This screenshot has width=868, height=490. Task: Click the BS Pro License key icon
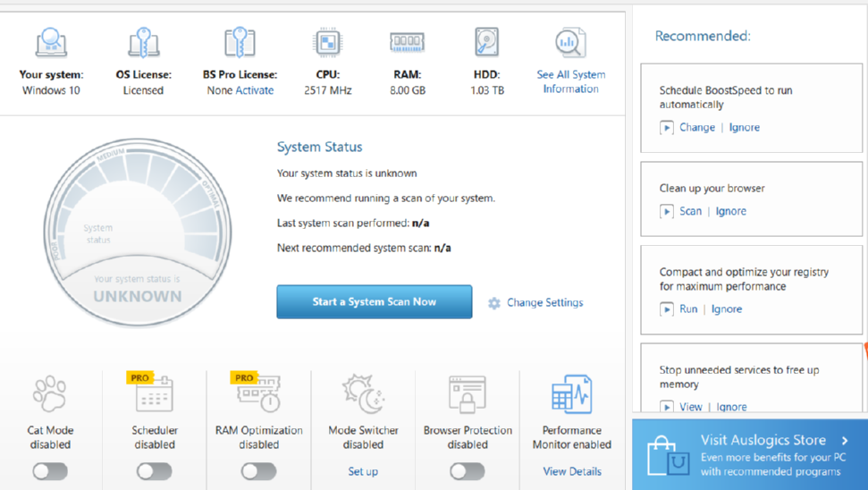[x=240, y=43]
